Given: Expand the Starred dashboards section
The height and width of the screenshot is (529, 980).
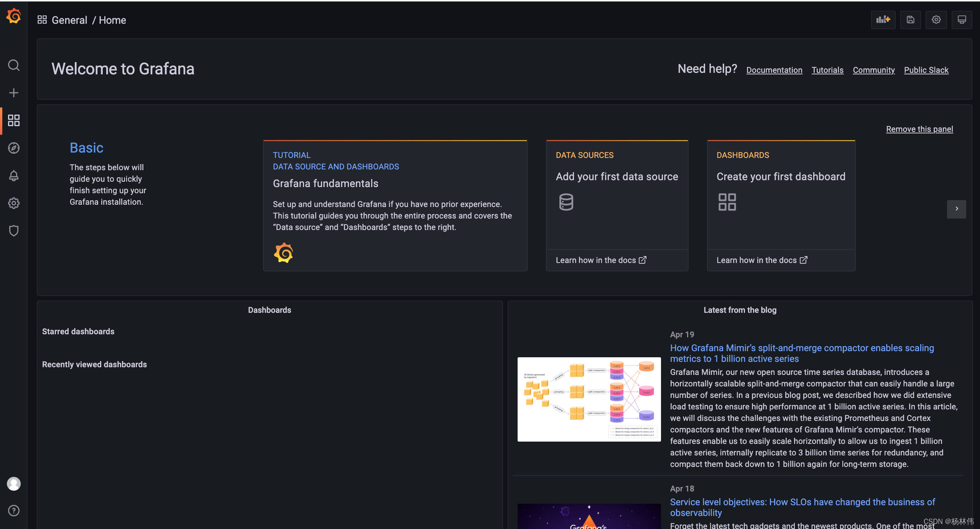Looking at the screenshot, I should coord(78,331).
